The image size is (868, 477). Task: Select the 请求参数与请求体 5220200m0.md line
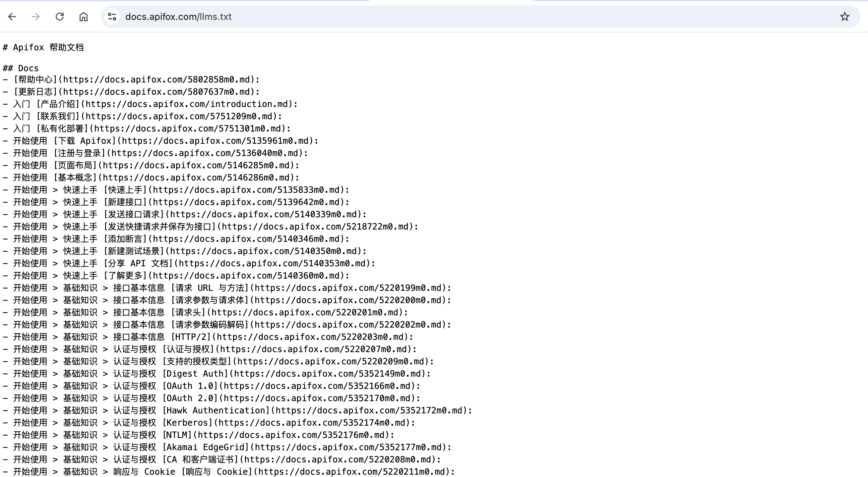click(227, 300)
